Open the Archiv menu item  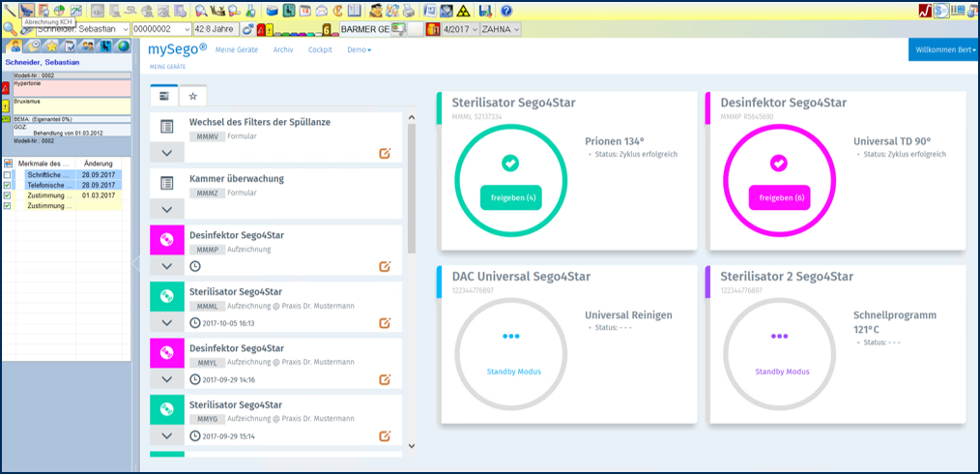(283, 49)
